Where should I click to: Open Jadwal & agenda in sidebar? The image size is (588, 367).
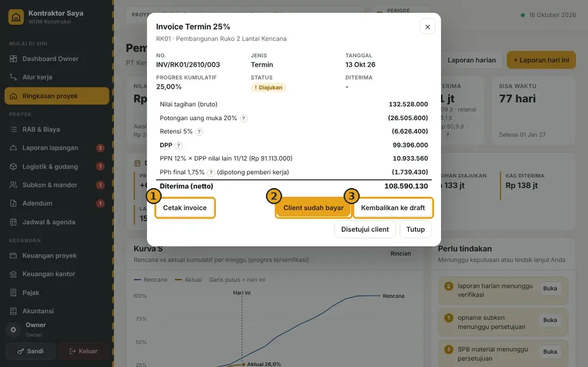57,222
